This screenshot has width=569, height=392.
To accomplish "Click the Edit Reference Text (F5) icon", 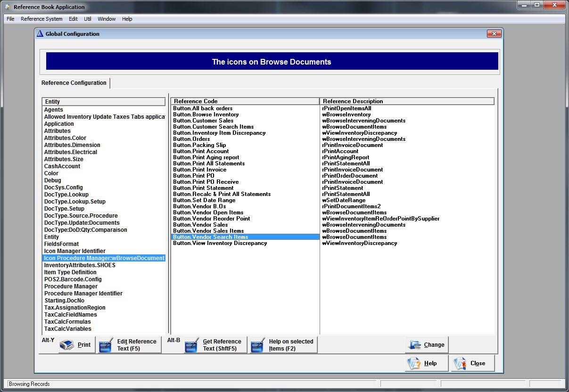I will coord(106,345).
